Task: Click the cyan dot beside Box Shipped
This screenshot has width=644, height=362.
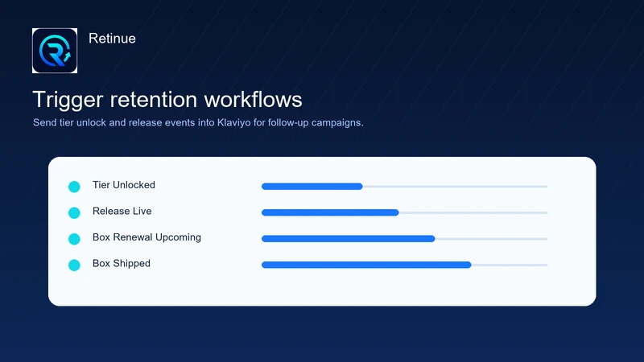Action: [x=74, y=265]
